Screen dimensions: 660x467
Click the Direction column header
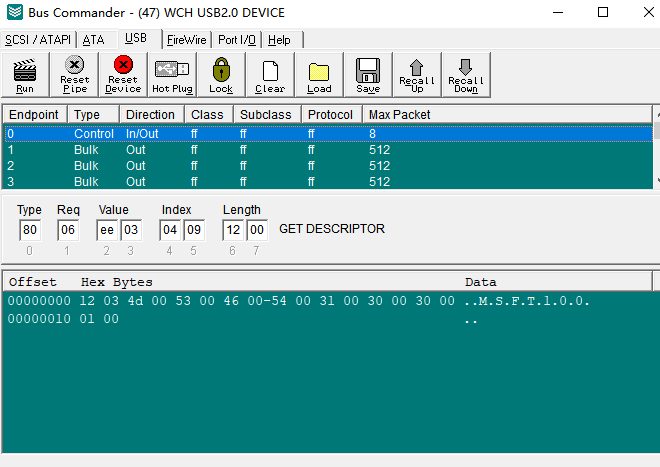(152, 115)
